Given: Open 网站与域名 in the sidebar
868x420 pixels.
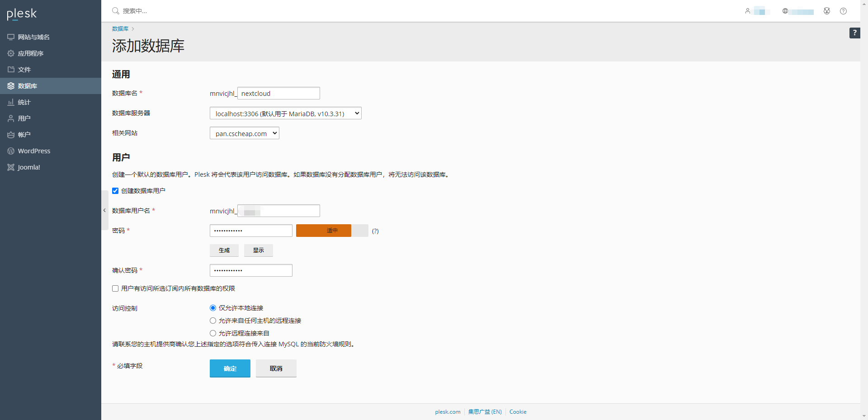Looking at the screenshot, I should tap(51, 37).
